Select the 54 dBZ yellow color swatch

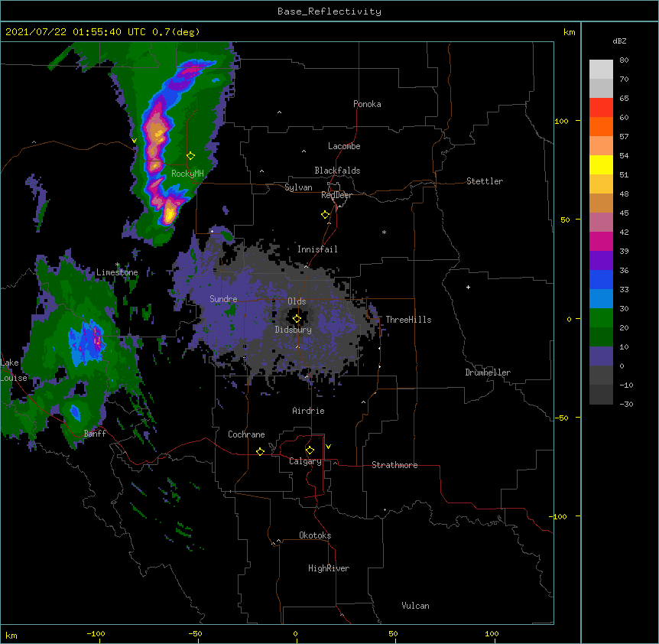[x=601, y=164]
